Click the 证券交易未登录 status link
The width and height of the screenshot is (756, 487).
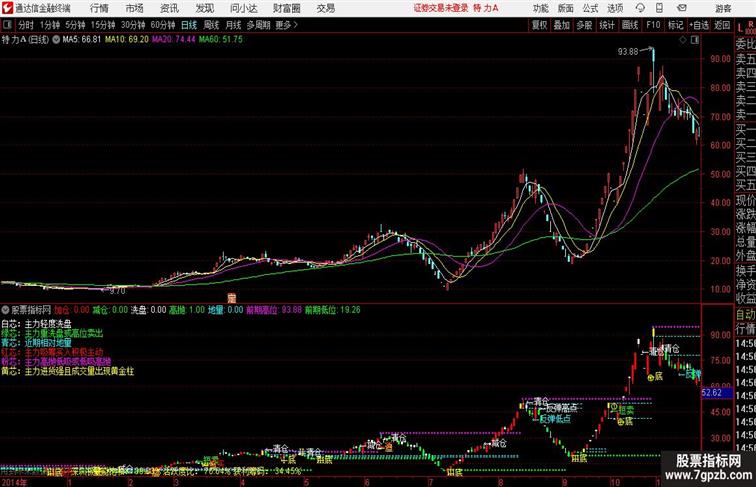[441, 8]
